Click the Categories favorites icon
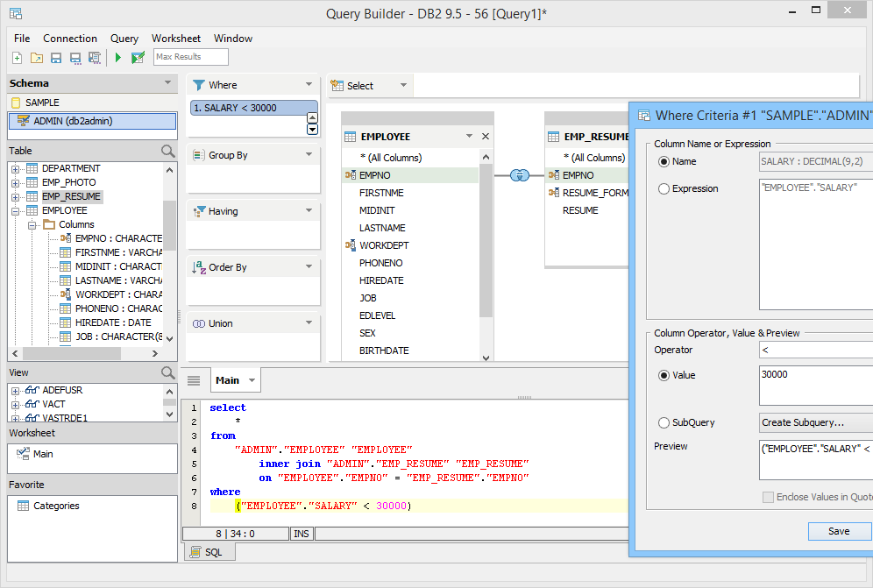This screenshot has height=588, width=873. pos(23,506)
